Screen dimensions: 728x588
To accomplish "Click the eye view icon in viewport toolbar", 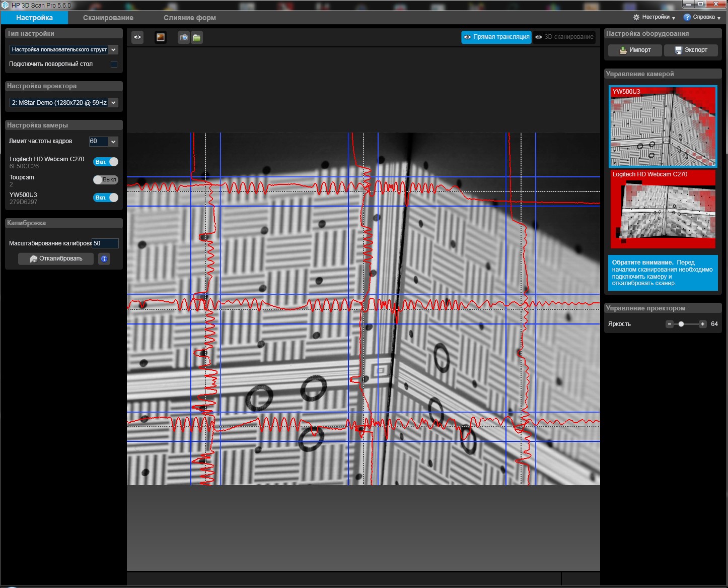I will (137, 37).
